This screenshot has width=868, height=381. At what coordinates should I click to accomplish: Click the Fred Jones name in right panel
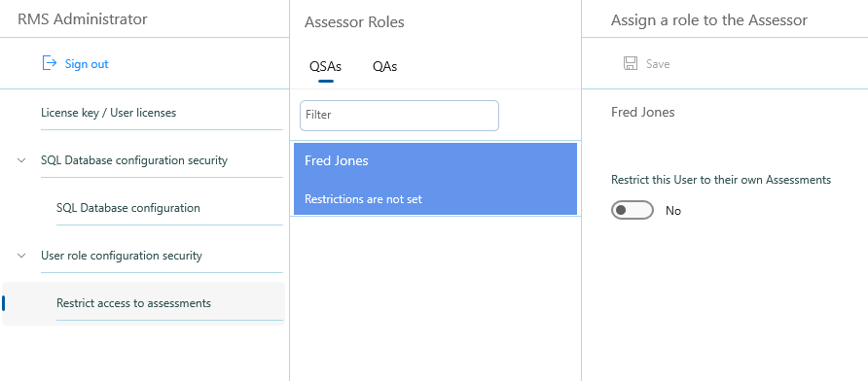pos(642,112)
